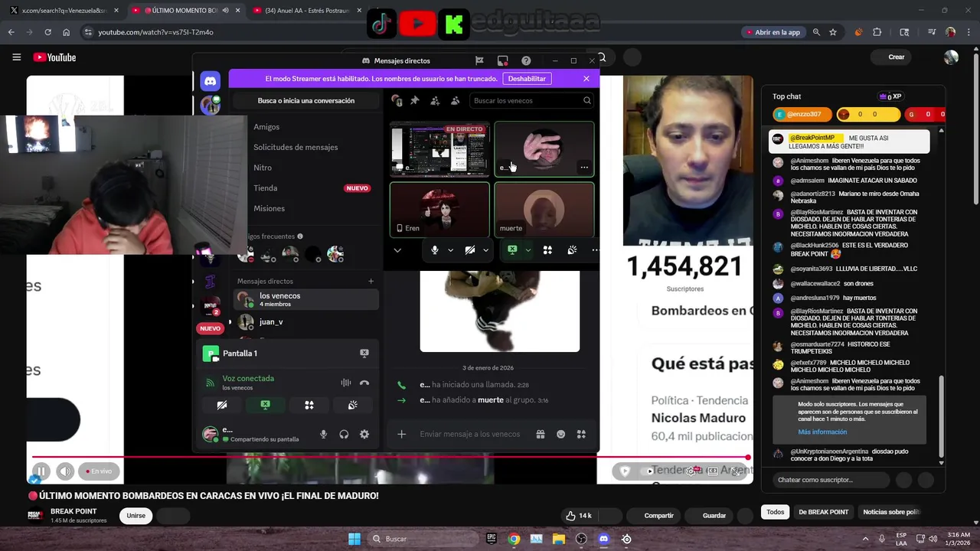Open EN DIRECTO stream thumbnail
This screenshot has width=980, height=551.
click(439, 149)
